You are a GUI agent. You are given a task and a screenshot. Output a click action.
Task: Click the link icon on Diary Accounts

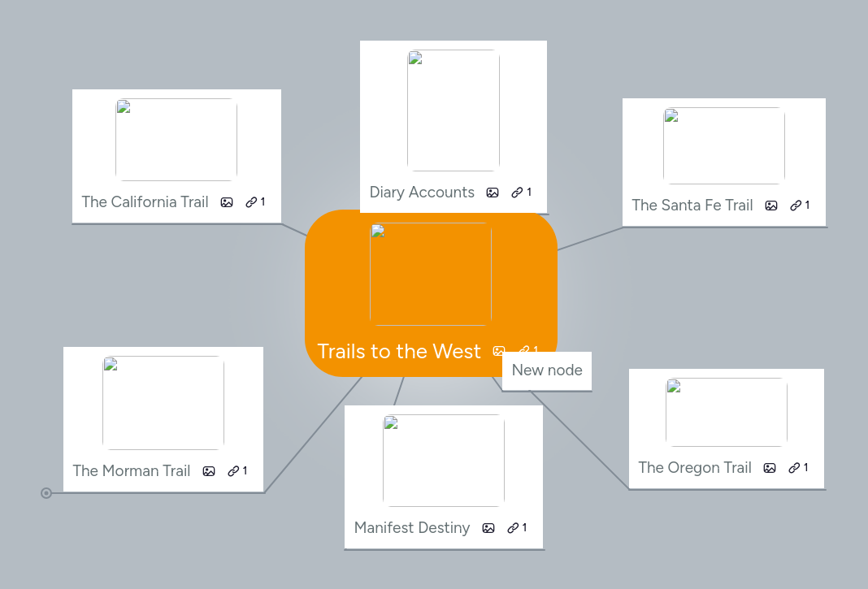click(517, 192)
